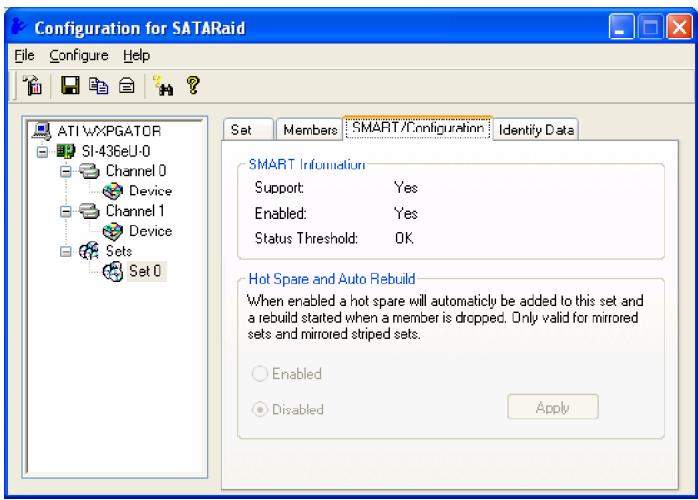
Task: Open the Help menu
Action: [x=137, y=55]
